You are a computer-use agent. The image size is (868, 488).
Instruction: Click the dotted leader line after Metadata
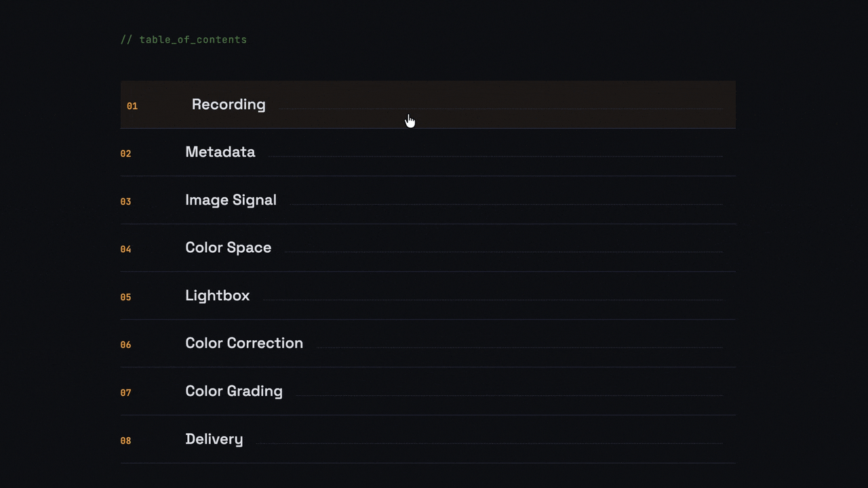pyautogui.click(x=495, y=157)
